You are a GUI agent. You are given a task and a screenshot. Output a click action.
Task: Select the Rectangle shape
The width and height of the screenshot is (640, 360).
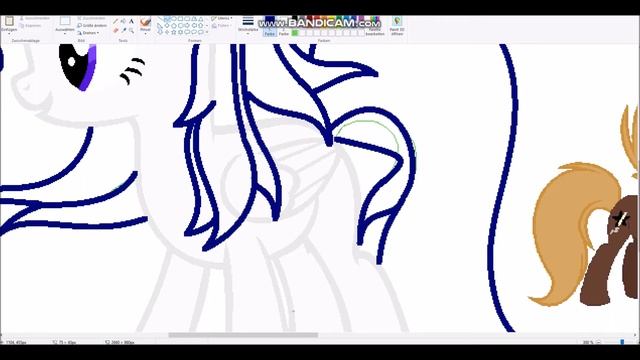(180, 19)
